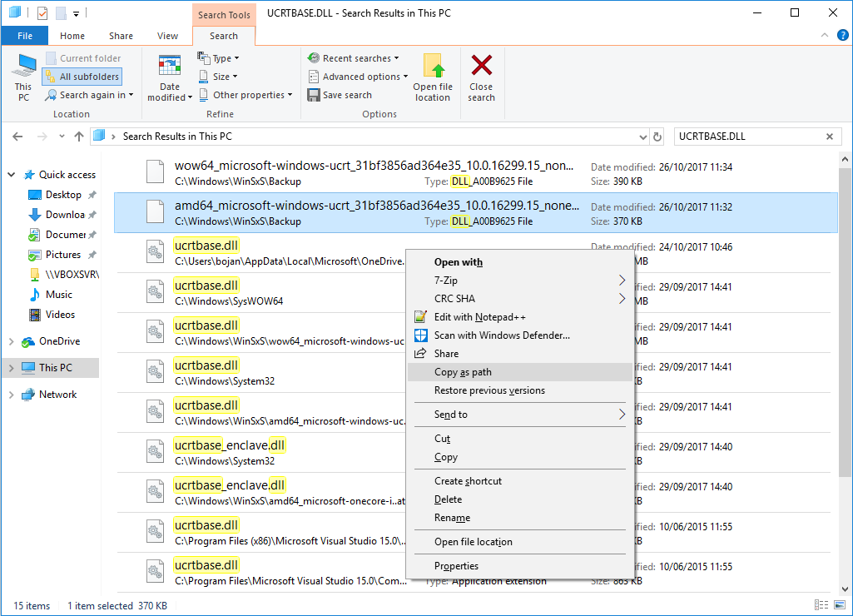
Task: Select the \\VBOXSVR network location
Action: pos(65,275)
